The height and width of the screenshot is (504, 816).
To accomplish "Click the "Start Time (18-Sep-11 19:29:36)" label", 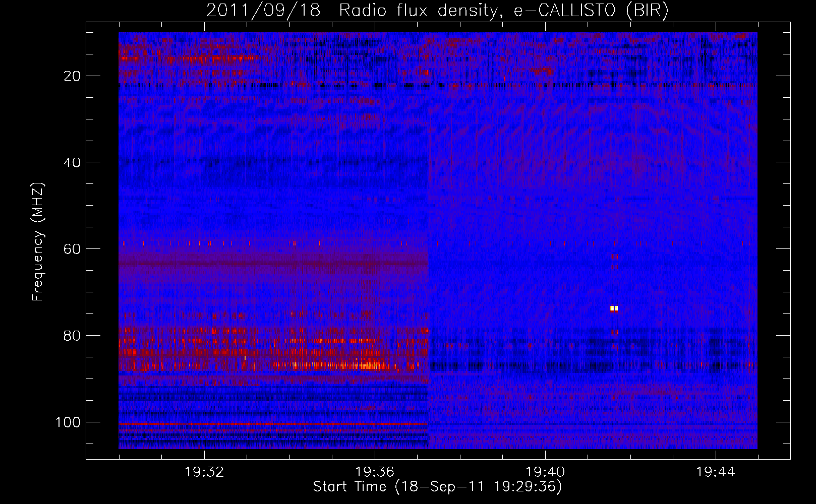I will tap(437, 487).
